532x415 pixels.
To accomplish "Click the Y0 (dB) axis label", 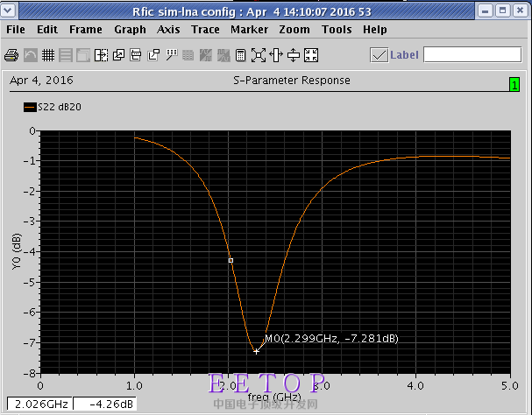I will [17, 251].
